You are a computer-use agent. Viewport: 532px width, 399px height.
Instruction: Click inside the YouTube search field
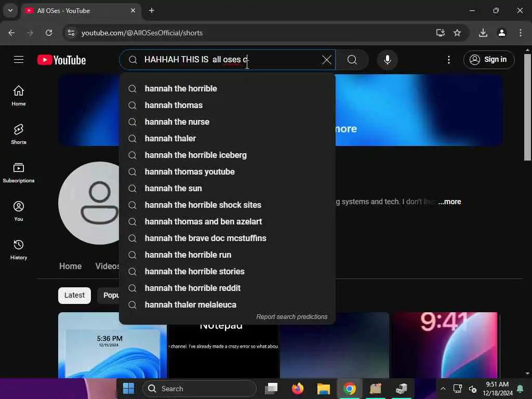[x=228, y=60]
